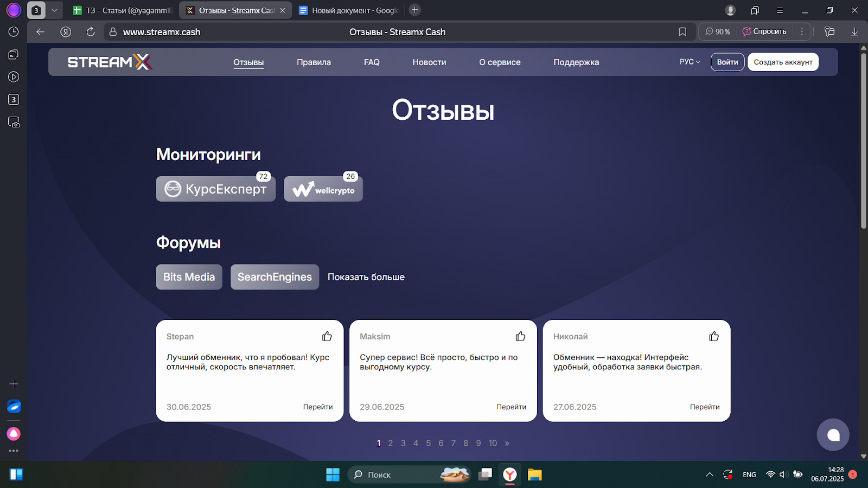Open File Explorer from the taskbar
The height and width of the screenshot is (488, 868).
[535, 474]
